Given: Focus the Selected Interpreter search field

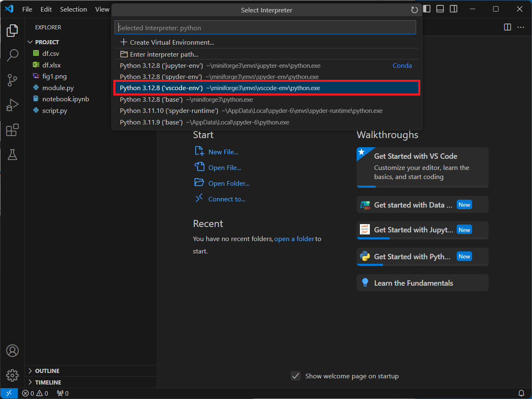Looking at the screenshot, I should [265, 28].
